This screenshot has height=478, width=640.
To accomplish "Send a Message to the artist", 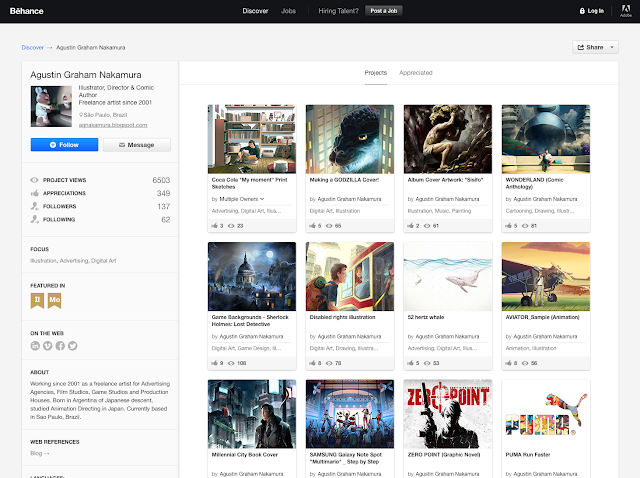I will (137, 145).
